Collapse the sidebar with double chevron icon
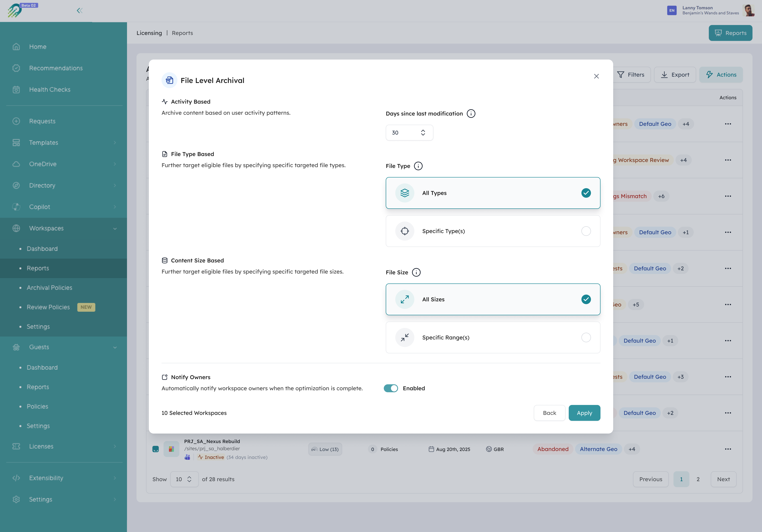Viewport: 762px width, 532px height. tap(80, 11)
